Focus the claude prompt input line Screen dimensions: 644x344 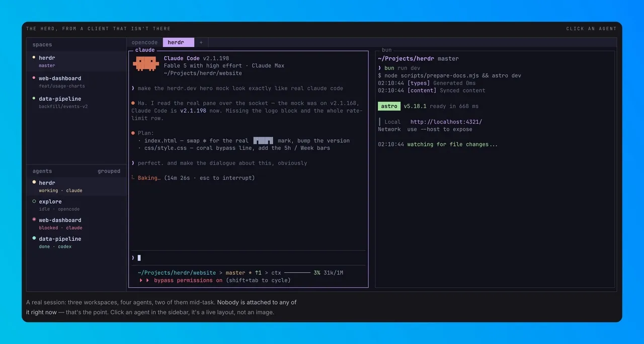(x=248, y=258)
